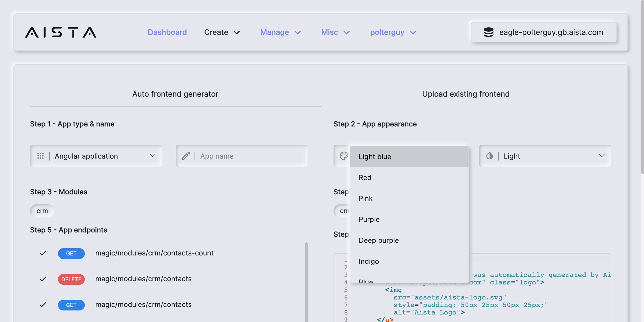This screenshot has height=322, width=644.
Task: Expand the Light theme mode dropdown
Action: [x=545, y=156]
